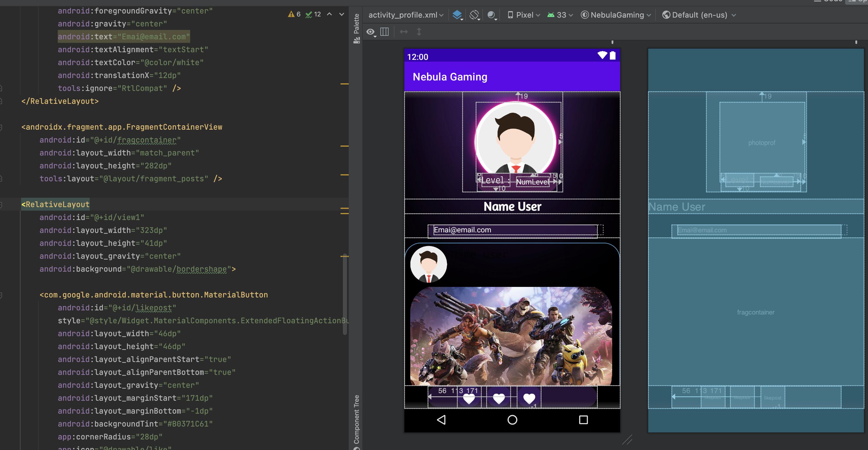This screenshot has width=868, height=450.
Task: Select the Emai@email.com field in design preview
Action: pyautogui.click(x=515, y=230)
